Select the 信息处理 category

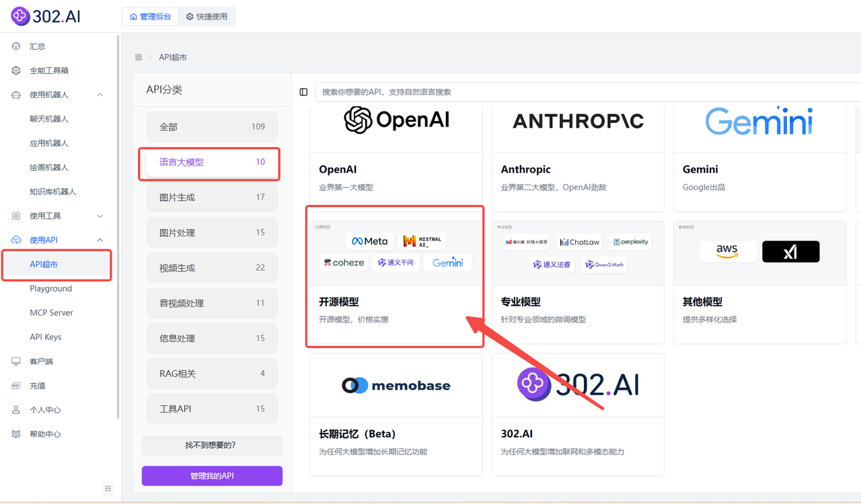click(x=212, y=338)
